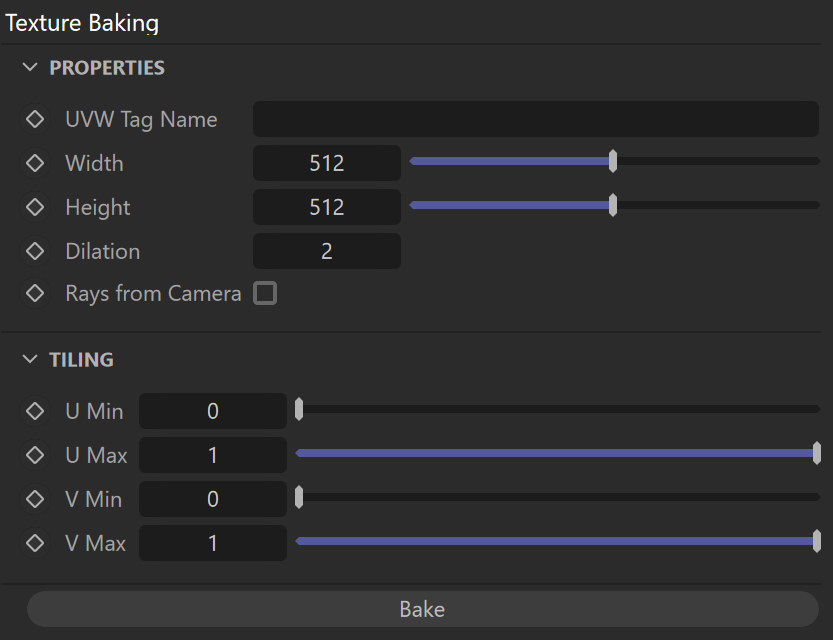Click keyframe diamond beside V Min
This screenshot has height=640, width=833.
pos(35,499)
